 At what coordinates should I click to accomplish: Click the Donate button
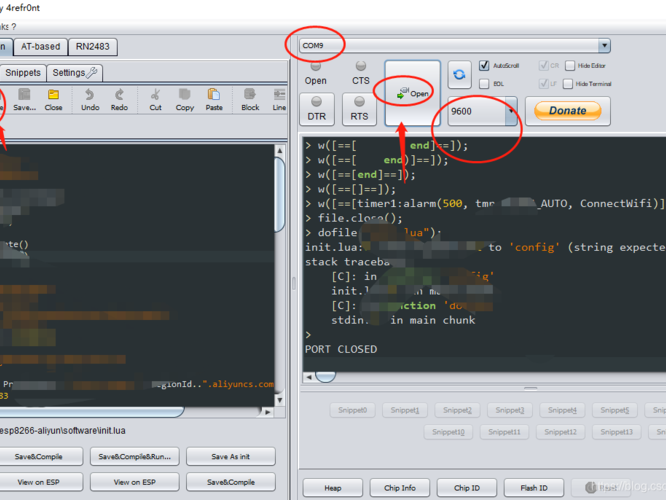(567, 111)
